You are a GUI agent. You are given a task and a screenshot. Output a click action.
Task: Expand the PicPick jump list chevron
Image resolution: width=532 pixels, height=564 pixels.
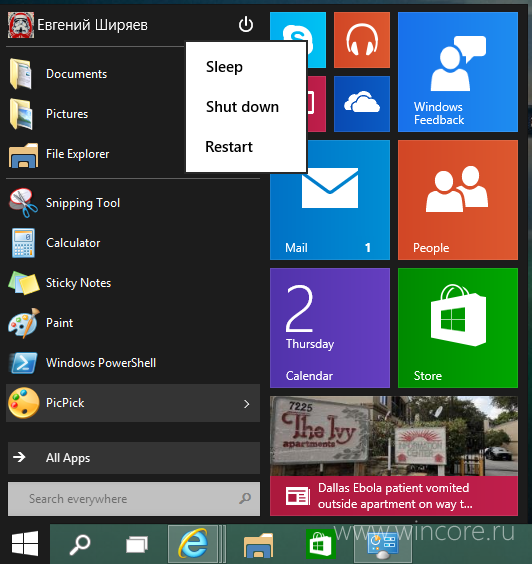point(246,404)
